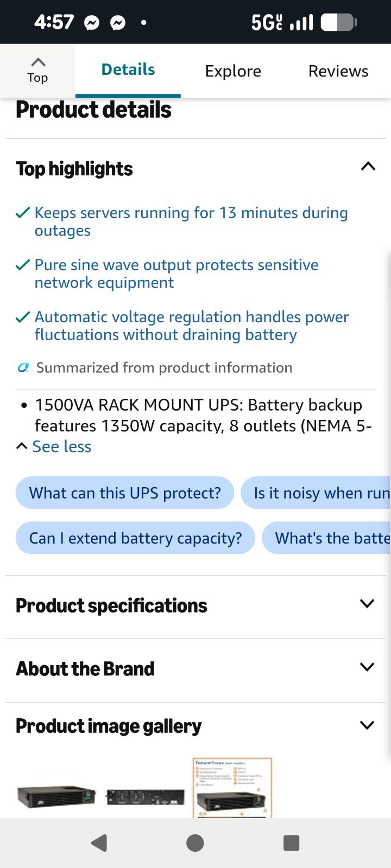Screen dimensions: 391x868
Task: Tap the Android recent apps square icon
Action: [292, 843]
